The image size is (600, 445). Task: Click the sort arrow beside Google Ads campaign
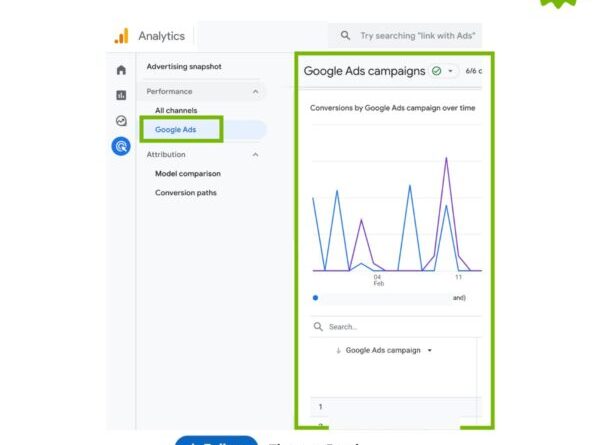point(338,350)
